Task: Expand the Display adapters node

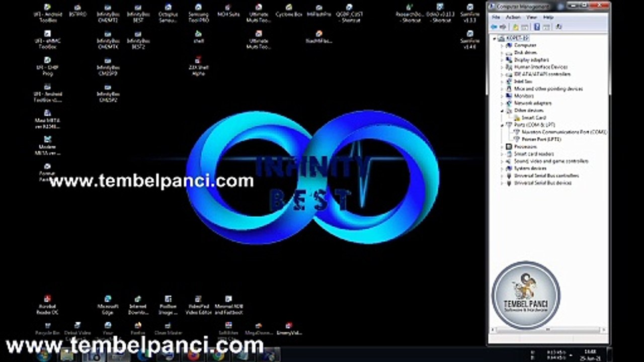Action: (502, 60)
